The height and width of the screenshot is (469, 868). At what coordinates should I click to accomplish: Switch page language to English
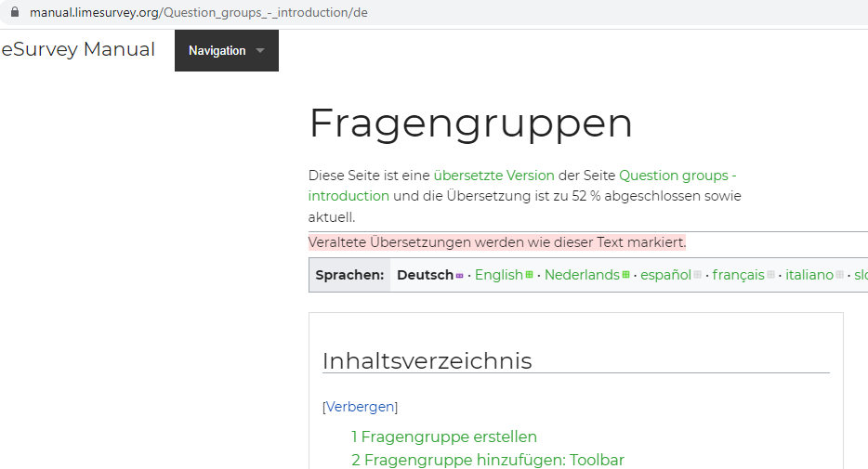click(498, 275)
